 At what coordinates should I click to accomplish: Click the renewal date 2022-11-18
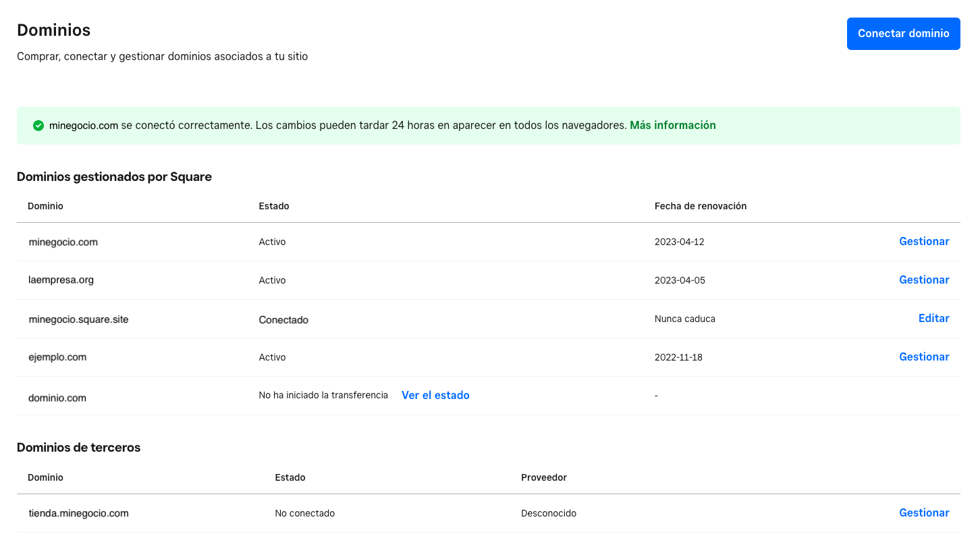(678, 357)
